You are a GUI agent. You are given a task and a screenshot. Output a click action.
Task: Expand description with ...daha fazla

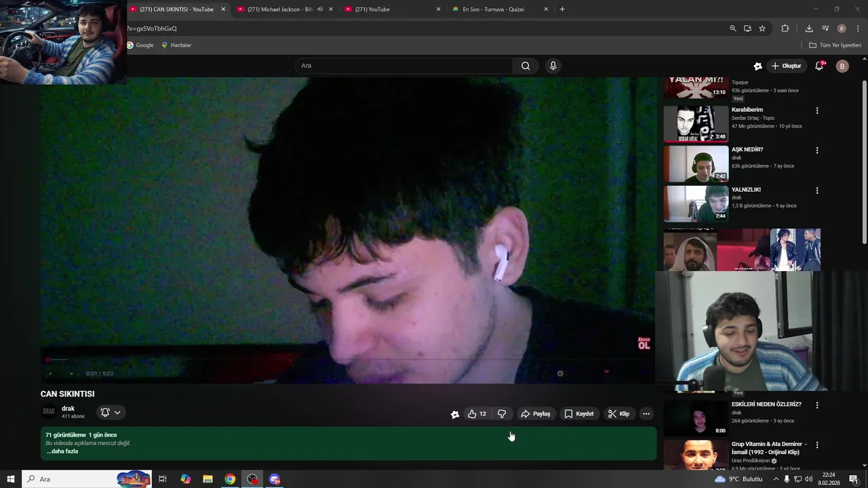click(62, 451)
